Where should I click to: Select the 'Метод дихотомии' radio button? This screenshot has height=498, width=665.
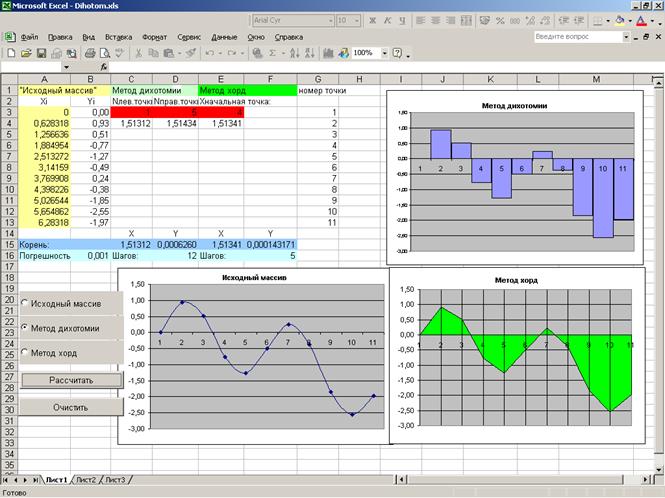click(24, 327)
